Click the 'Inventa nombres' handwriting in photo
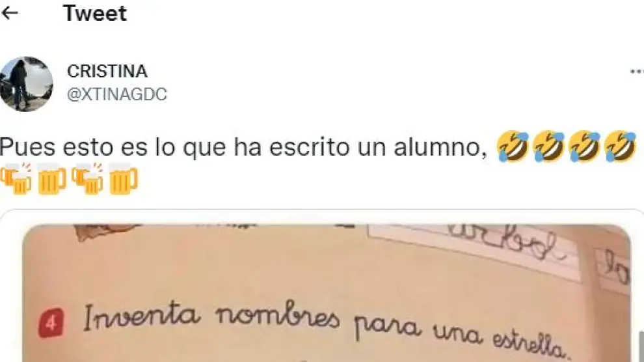The height and width of the screenshot is (362, 644). point(211,317)
